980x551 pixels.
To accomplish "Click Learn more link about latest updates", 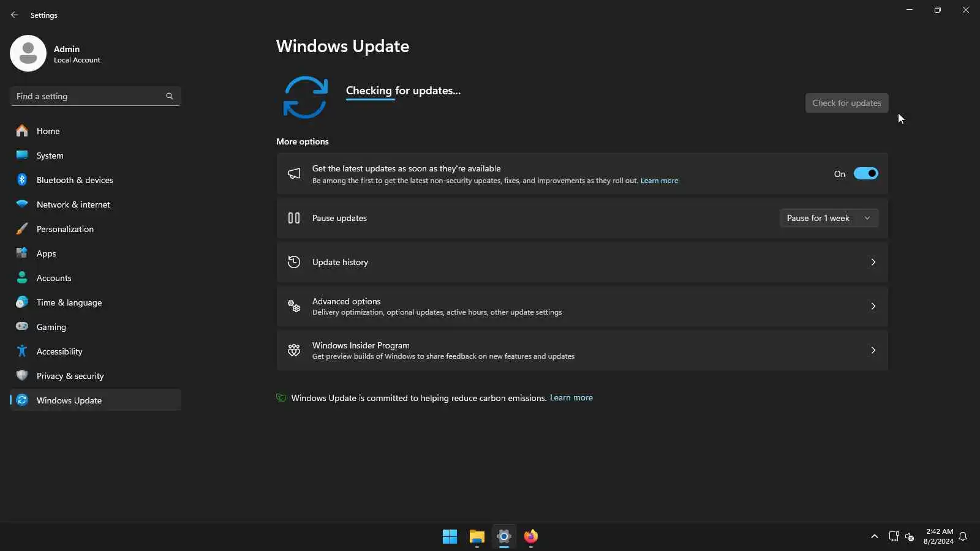I will (x=659, y=181).
